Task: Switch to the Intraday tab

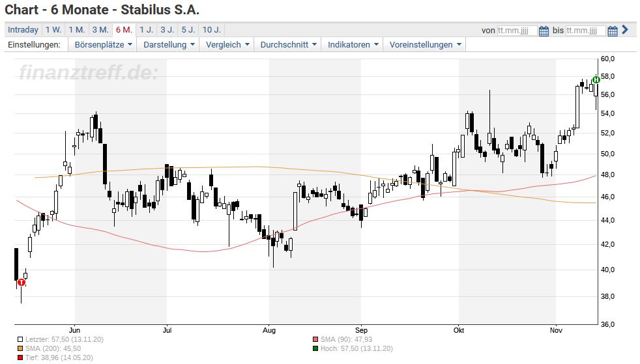Action: pyautogui.click(x=23, y=30)
